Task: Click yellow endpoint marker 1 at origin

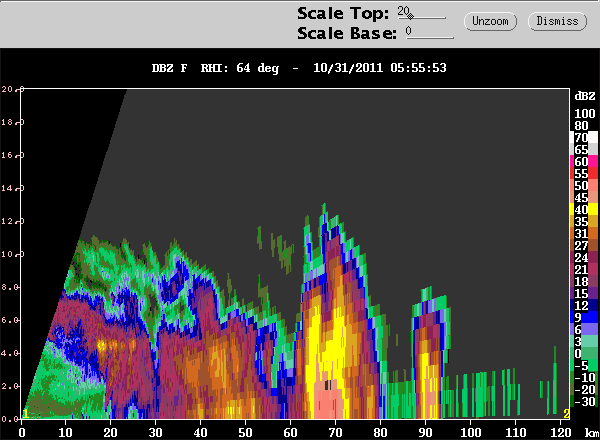Action: [25, 414]
